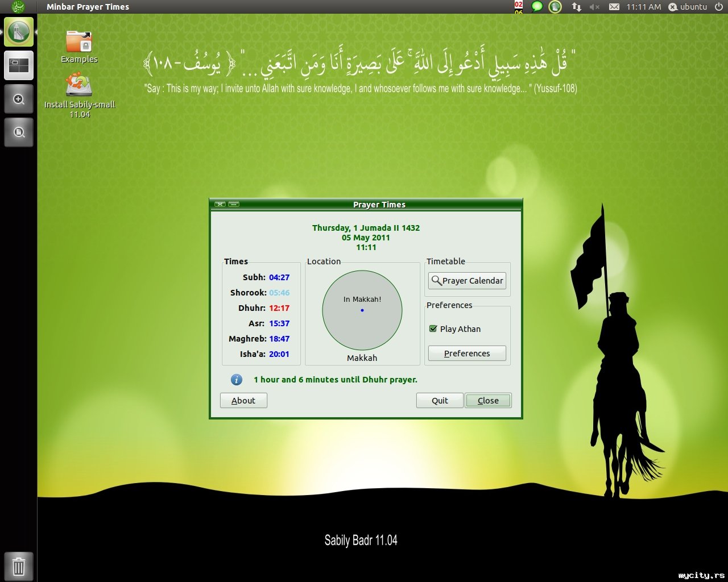Click the Shorook time 05:46
Image resolution: width=728 pixels, height=582 pixels.
[279, 293]
